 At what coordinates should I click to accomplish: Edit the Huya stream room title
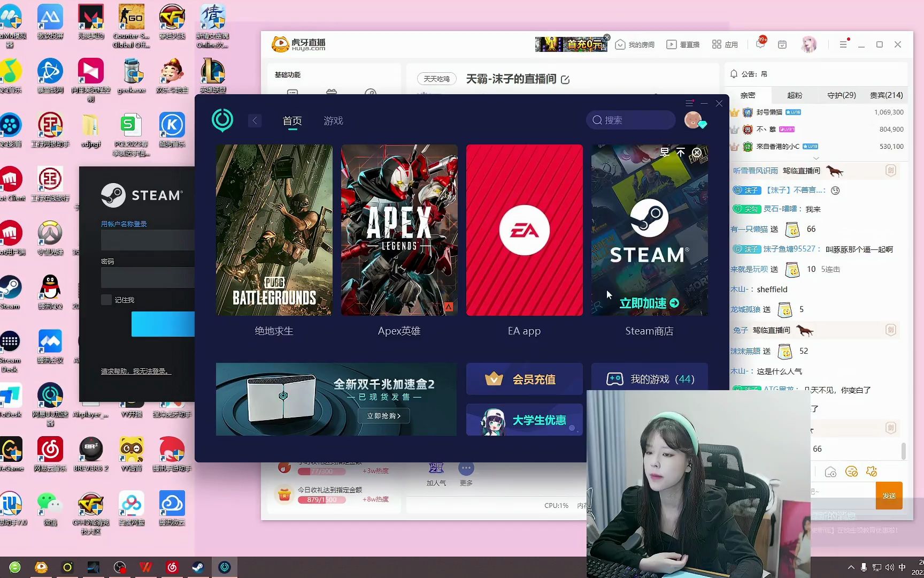point(565,80)
